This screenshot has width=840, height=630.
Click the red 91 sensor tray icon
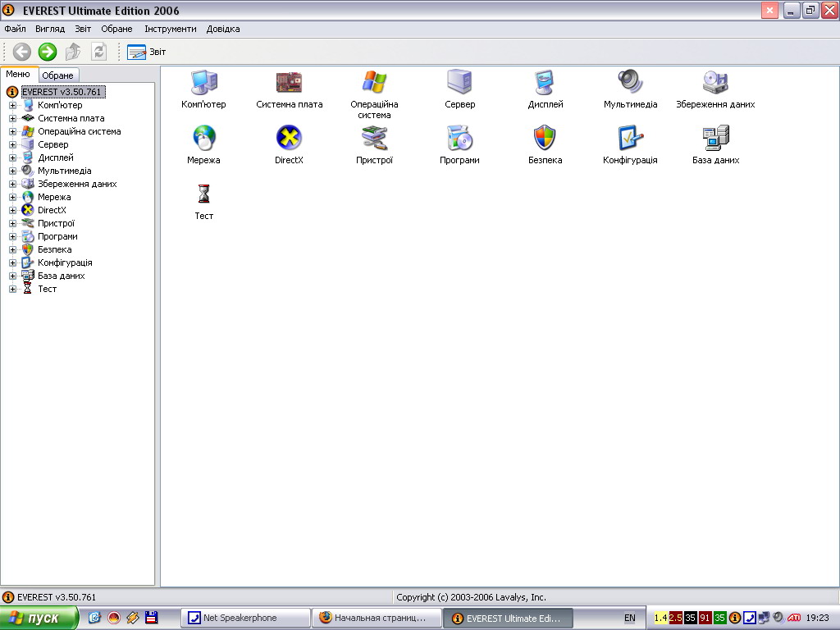pyautogui.click(x=705, y=619)
